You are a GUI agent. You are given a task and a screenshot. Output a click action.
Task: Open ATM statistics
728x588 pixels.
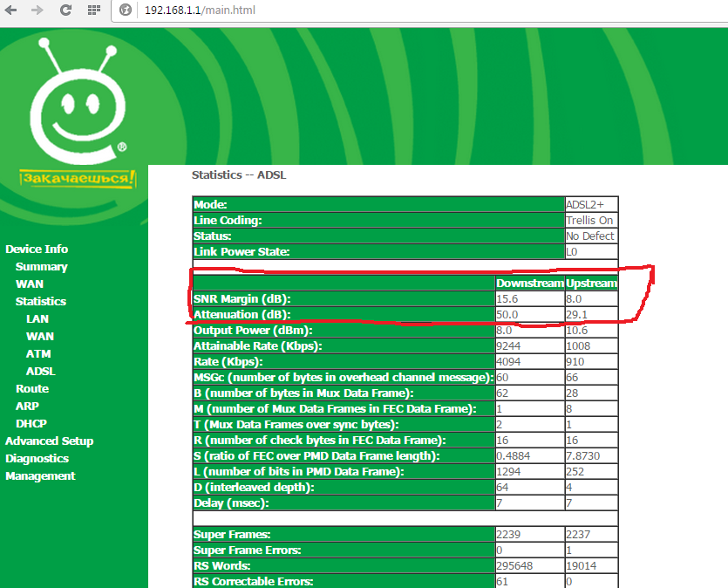tap(37, 353)
